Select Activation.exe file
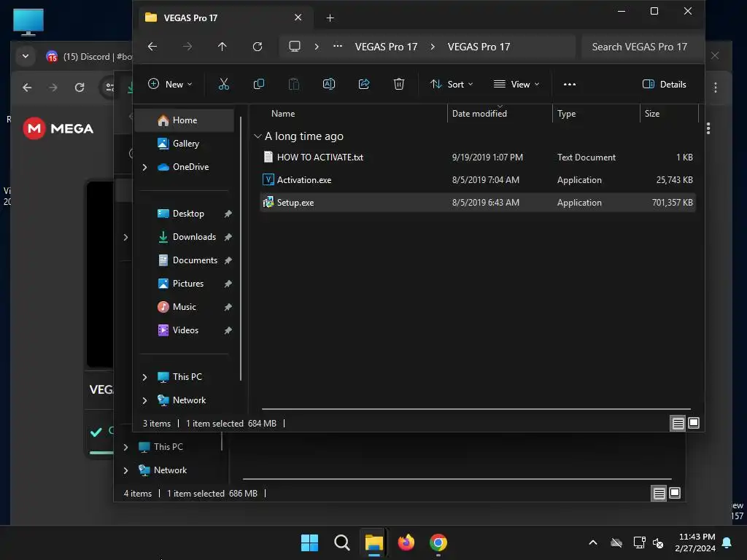Image resolution: width=747 pixels, height=560 pixels. 477,180
